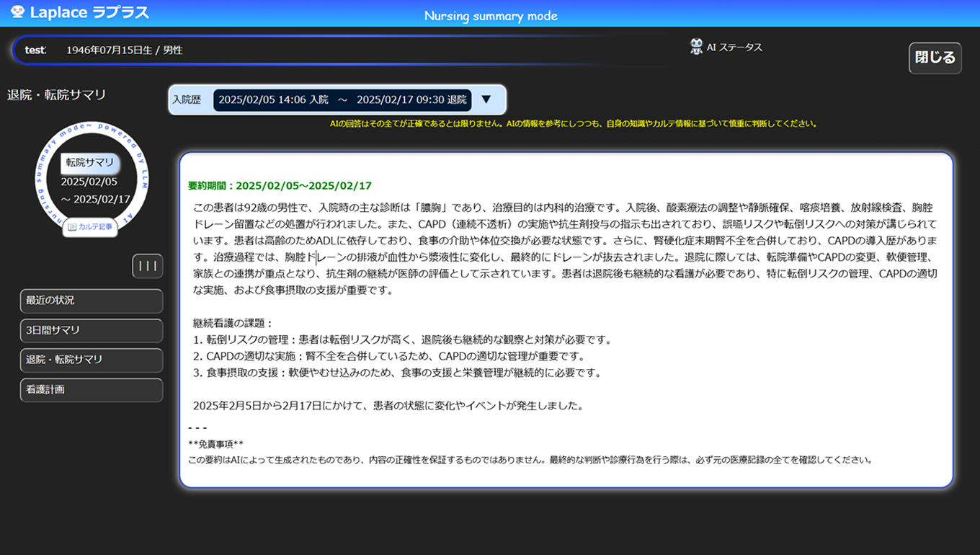Click the AI status robot icon
This screenshot has height=555, width=980.
tap(696, 47)
